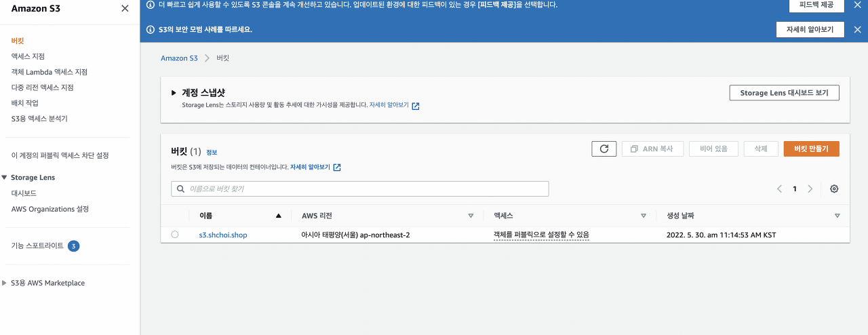Open 액세스 지점 in the sidebar
The width and height of the screenshot is (868, 335).
[28, 56]
